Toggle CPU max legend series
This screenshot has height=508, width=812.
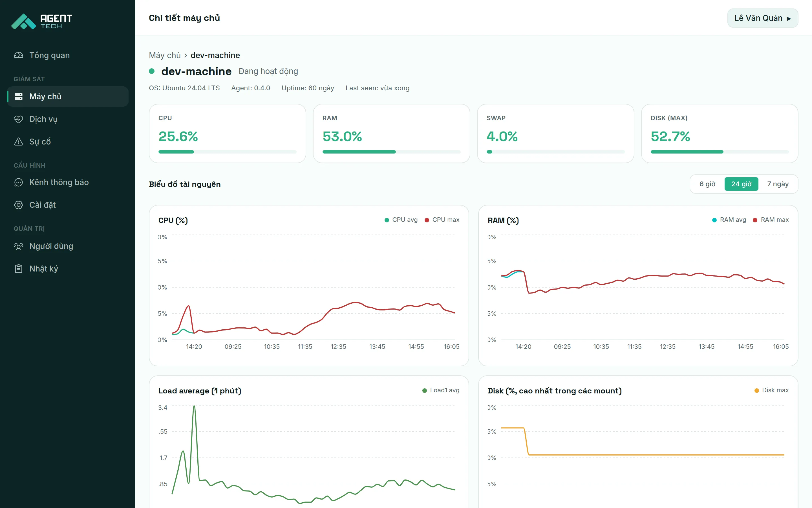click(x=442, y=220)
